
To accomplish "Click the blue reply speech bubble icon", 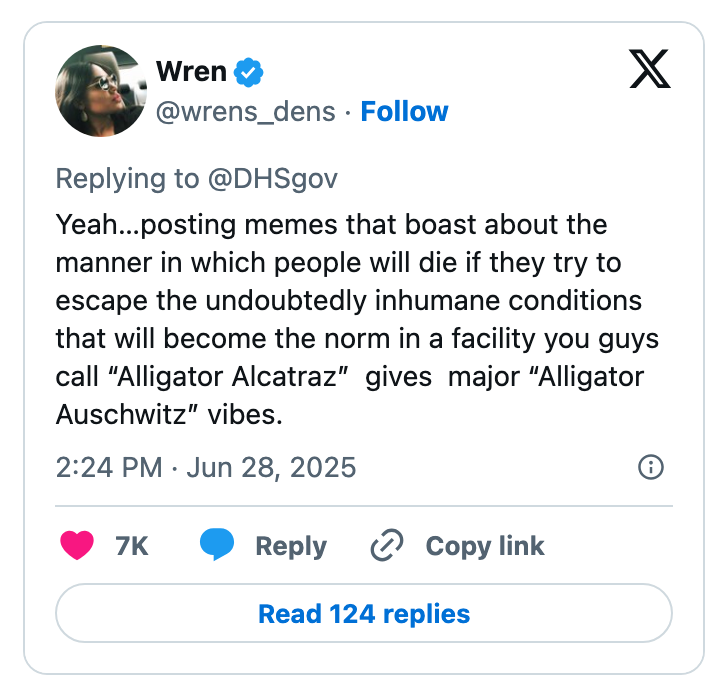I will click(217, 546).
